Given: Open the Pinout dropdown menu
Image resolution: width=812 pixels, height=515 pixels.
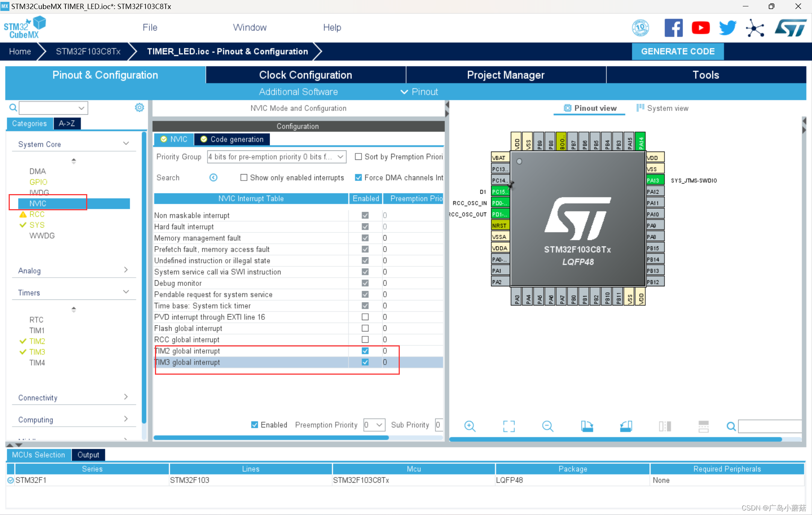Looking at the screenshot, I should click(x=419, y=92).
